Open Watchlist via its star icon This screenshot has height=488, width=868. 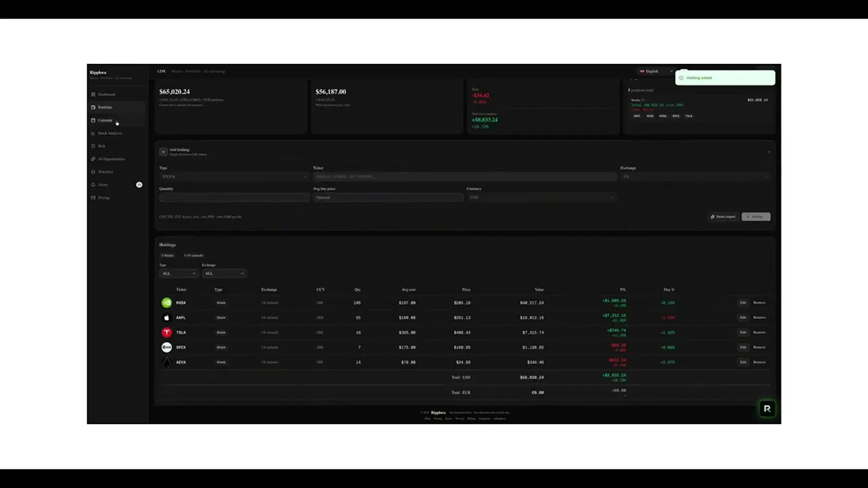[x=93, y=172]
